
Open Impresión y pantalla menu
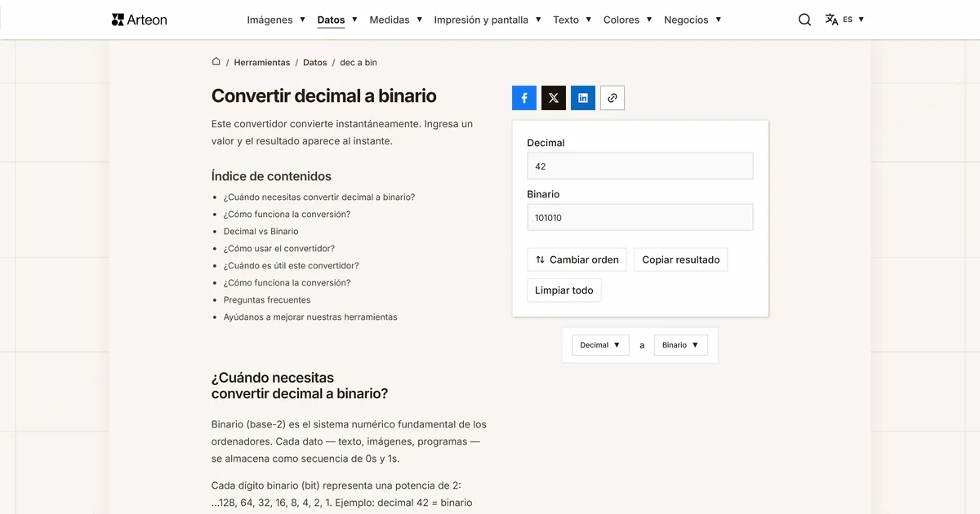pos(481,20)
